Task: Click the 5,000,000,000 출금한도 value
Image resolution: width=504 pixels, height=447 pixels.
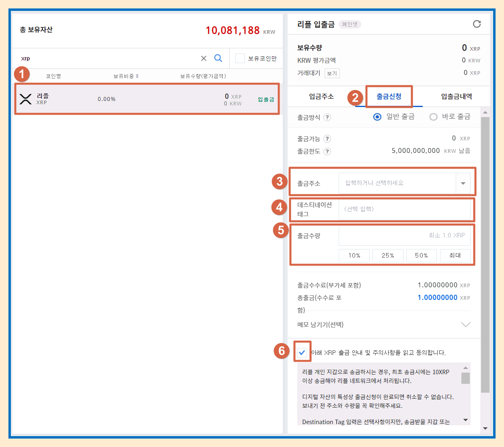Action: [416, 151]
